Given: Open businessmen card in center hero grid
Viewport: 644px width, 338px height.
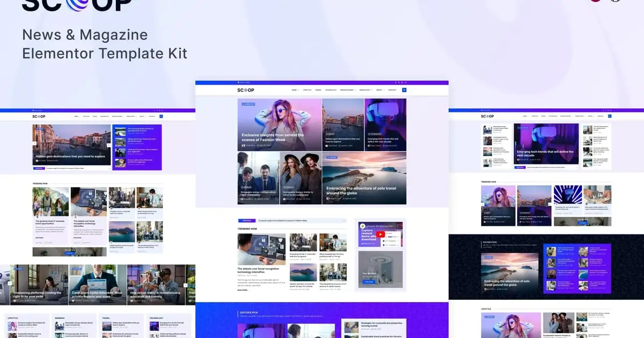Looking at the screenshot, I should (x=258, y=178).
